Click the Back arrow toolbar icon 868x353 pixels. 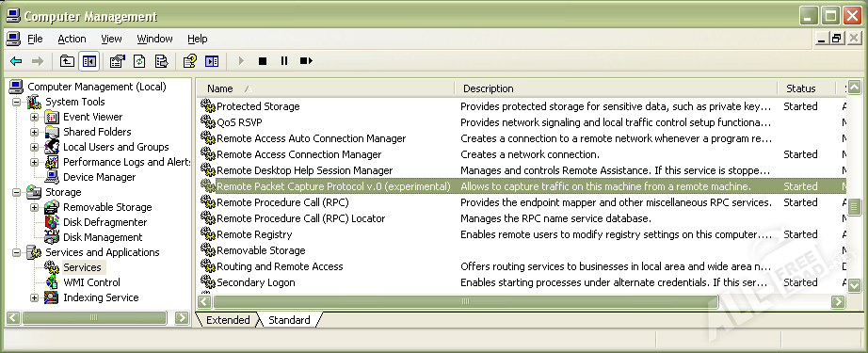point(16,61)
